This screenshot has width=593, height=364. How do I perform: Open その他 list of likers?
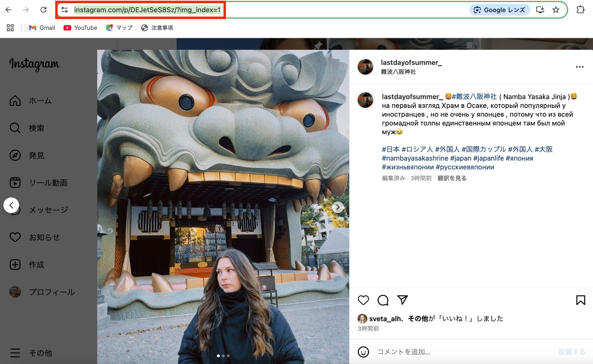418,319
